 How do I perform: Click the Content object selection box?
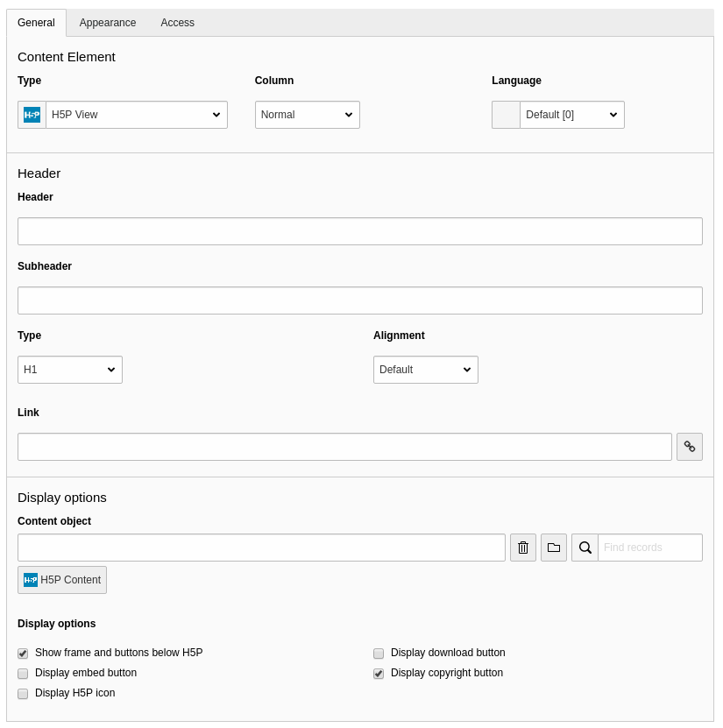click(261, 548)
